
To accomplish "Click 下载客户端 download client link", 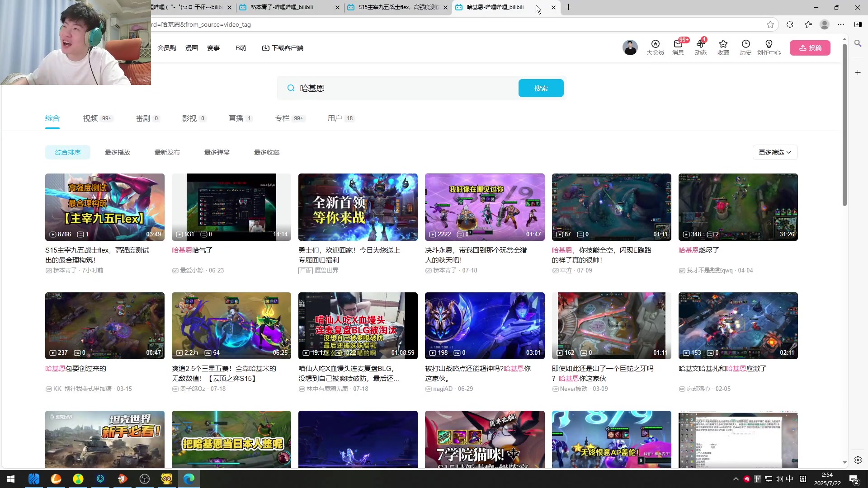I will pos(283,48).
